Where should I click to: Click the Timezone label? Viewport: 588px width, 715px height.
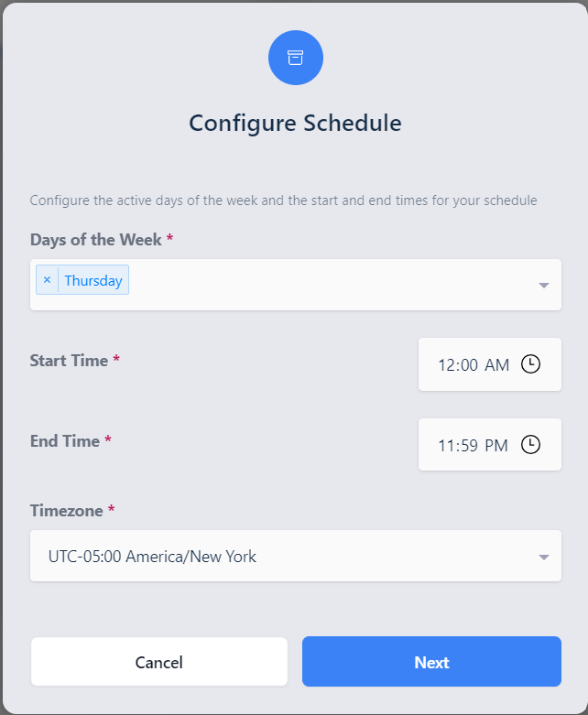(67, 511)
